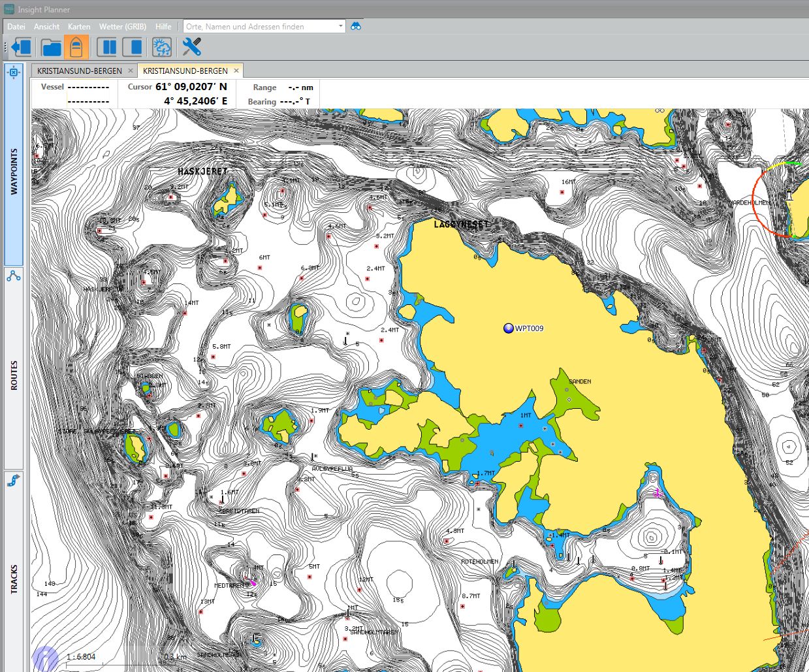Image resolution: width=809 pixels, height=672 pixels.
Task: Open the Ansicht menu
Action: [x=46, y=26]
